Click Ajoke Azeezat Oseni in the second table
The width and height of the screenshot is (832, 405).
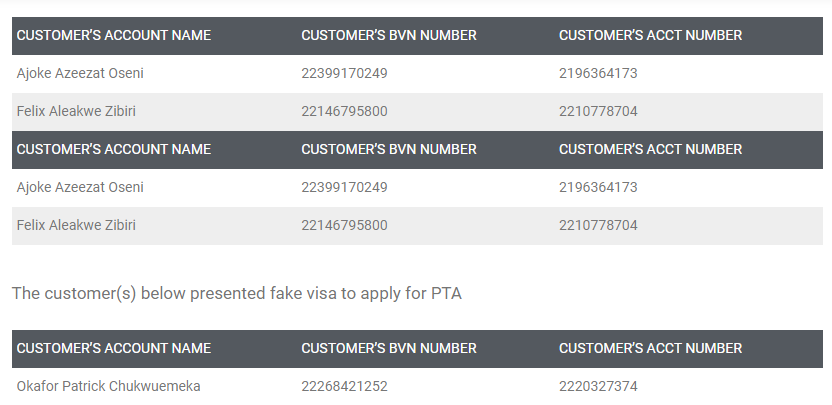pyautogui.click(x=80, y=187)
